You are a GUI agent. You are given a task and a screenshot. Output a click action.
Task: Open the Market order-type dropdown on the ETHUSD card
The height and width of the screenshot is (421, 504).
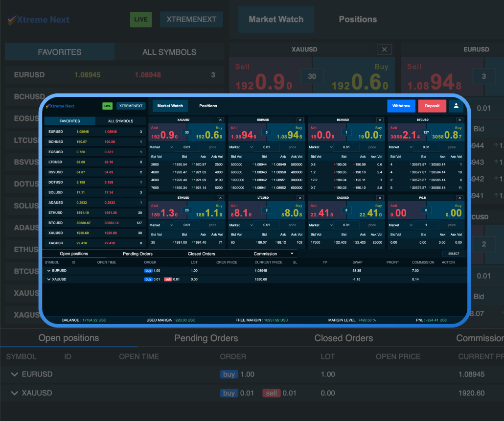(161, 225)
